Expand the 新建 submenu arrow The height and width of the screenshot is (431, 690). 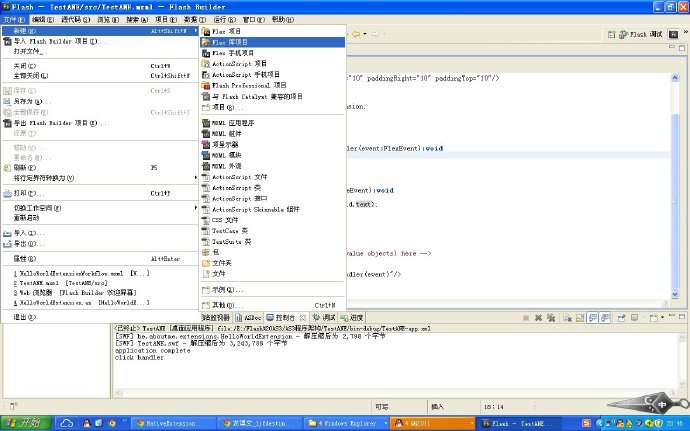(196, 31)
